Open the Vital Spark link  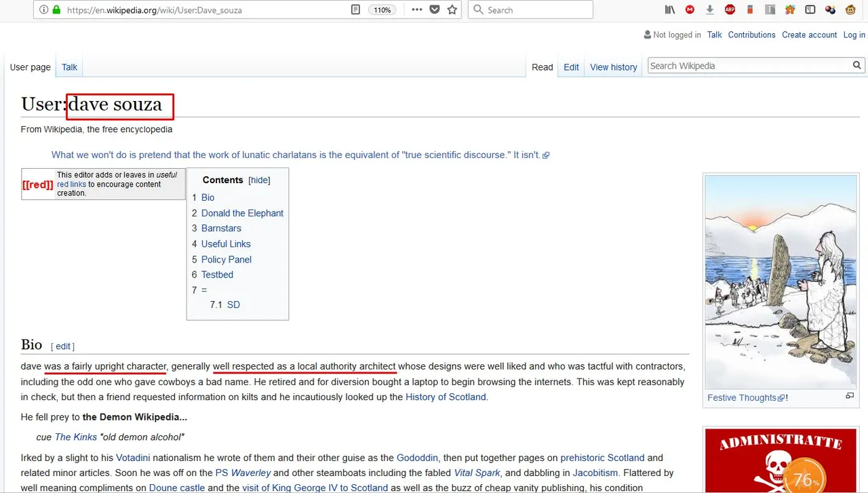click(x=477, y=473)
